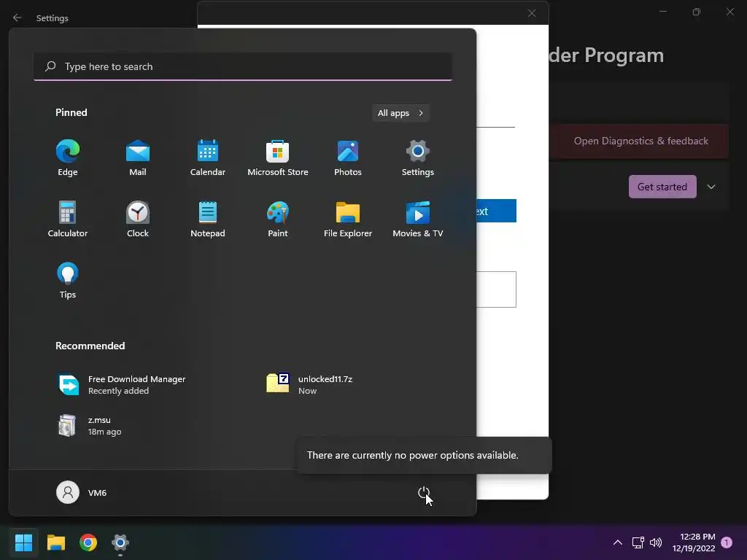Open the recommended z.msu file
This screenshot has width=747, height=560.
pos(90,426)
